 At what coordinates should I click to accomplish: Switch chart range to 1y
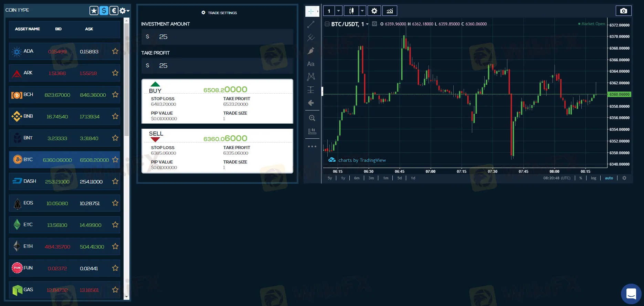click(x=343, y=178)
